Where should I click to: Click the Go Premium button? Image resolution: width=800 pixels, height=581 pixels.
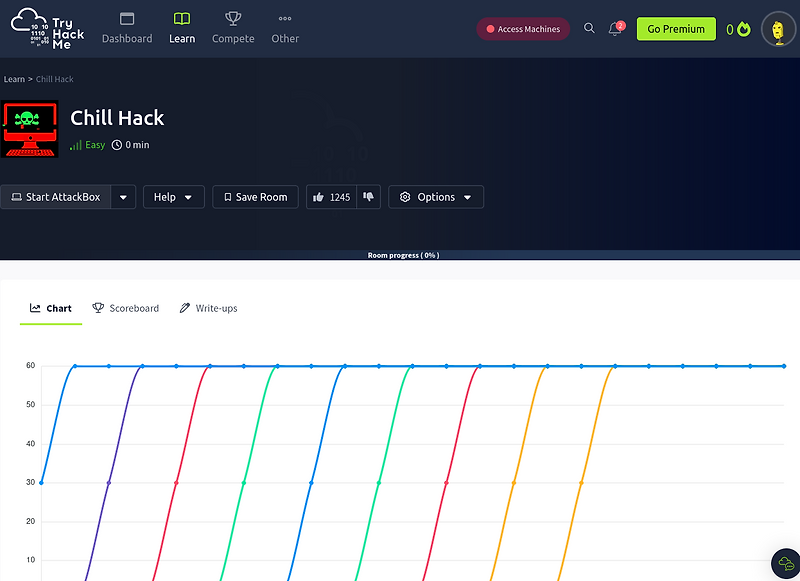point(676,29)
